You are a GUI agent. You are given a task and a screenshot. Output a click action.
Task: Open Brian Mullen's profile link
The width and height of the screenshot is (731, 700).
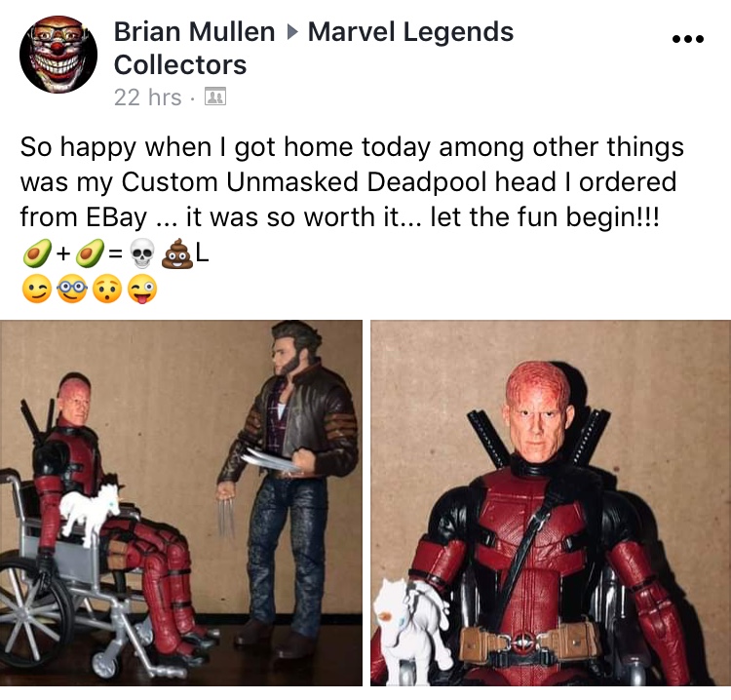(x=194, y=32)
